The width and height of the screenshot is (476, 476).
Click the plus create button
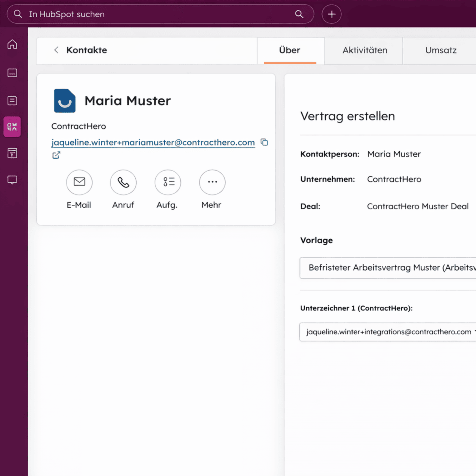332,14
